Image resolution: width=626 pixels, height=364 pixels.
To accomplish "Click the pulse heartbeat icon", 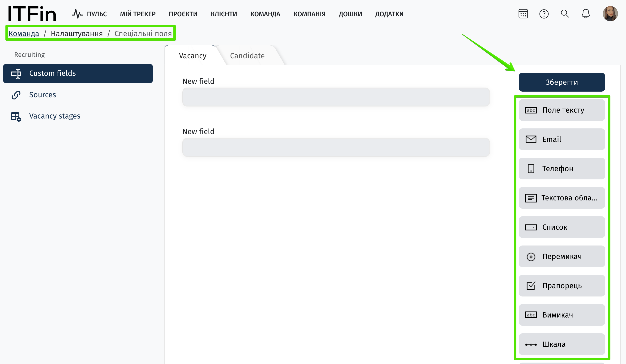I will (x=77, y=14).
